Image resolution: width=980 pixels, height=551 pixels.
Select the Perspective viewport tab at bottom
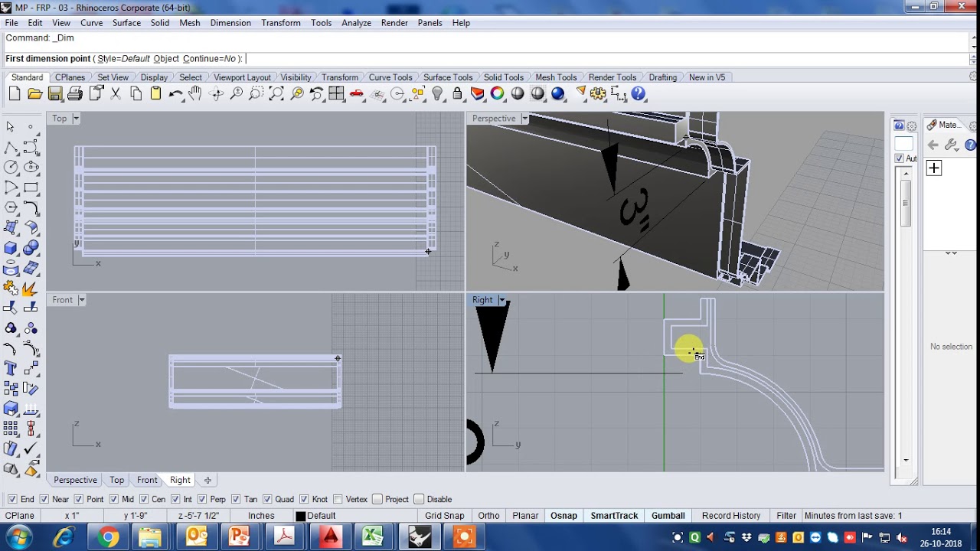pos(75,480)
